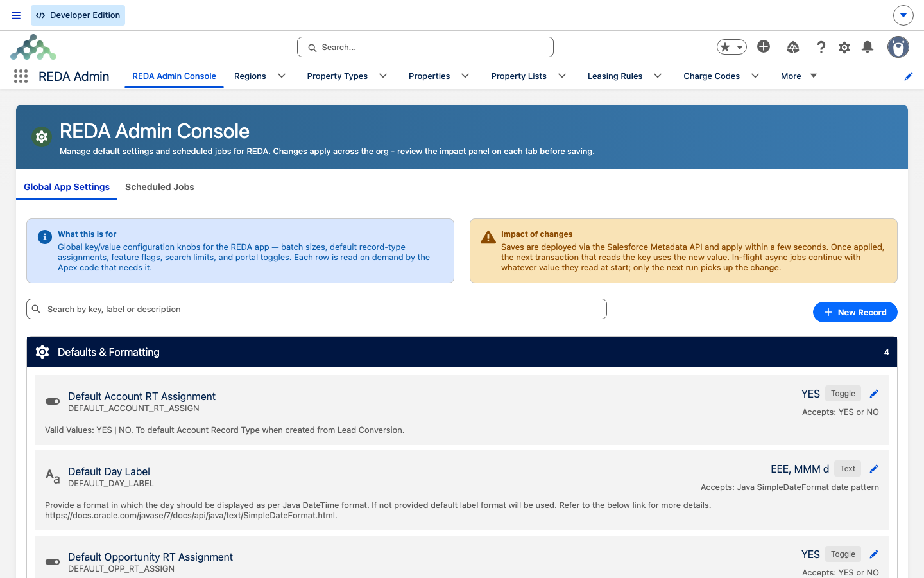Image resolution: width=924 pixels, height=578 pixels.
Task: Go to the REDA Admin Console tab
Action: (174, 76)
